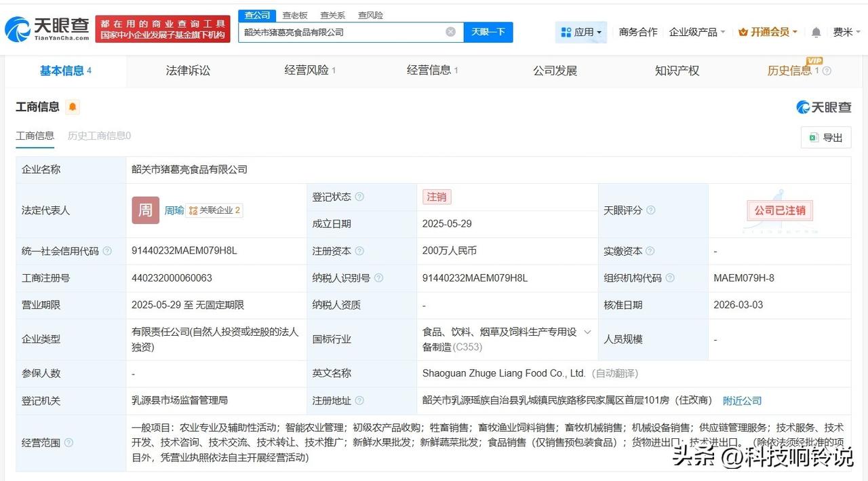Open the 应用 grid icon
868x481 pixels.
click(565, 31)
